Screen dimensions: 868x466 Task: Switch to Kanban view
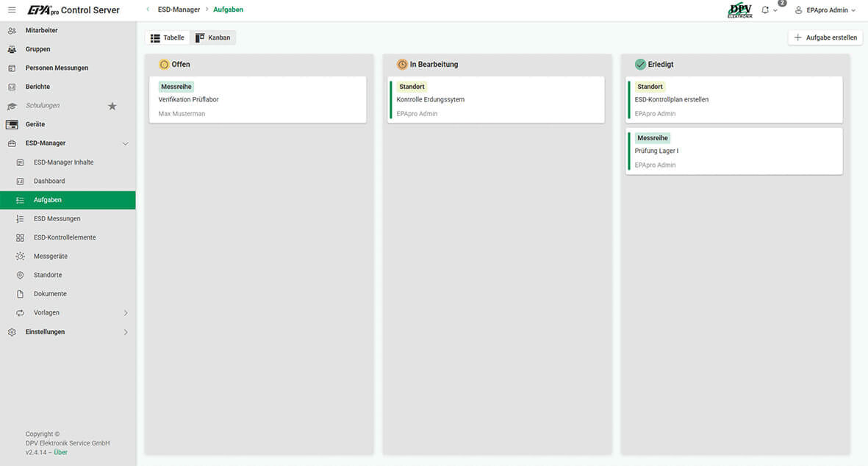213,37
